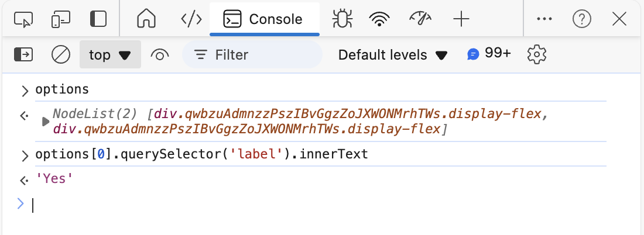
Task: Add more tools with plus icon
Action: 461,19
